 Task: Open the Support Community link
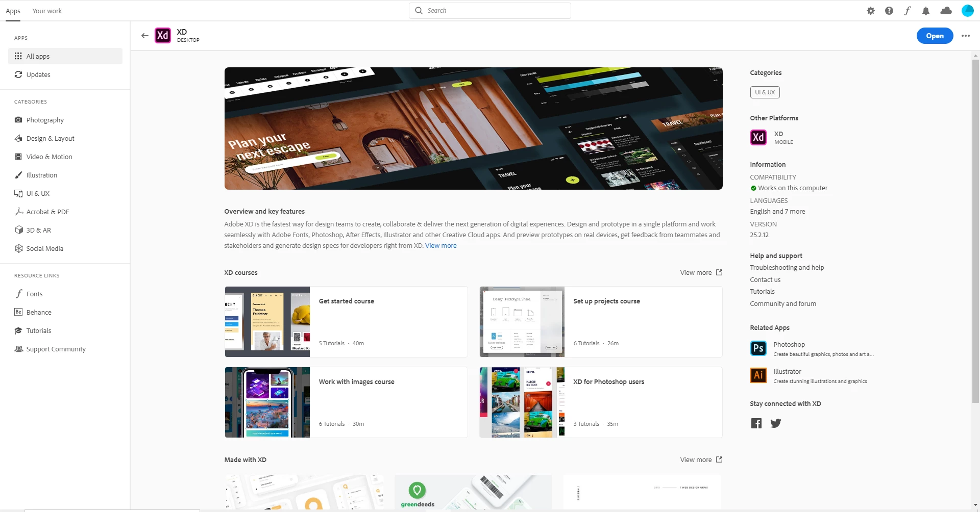click(65, 349)
